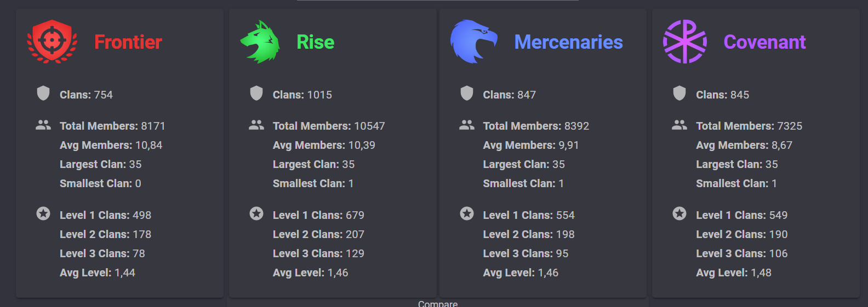Viewport: 868px width, 307px height.
Task: Click the red Frontier crosshair shield logo
Action: tap(52, 42)
